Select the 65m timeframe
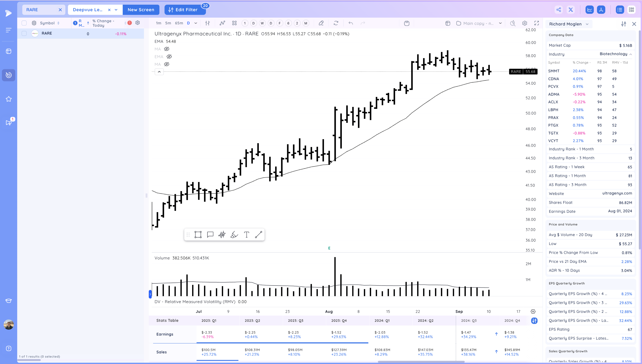The height and width of the screenshot is (364, 642). pos(179,23)
